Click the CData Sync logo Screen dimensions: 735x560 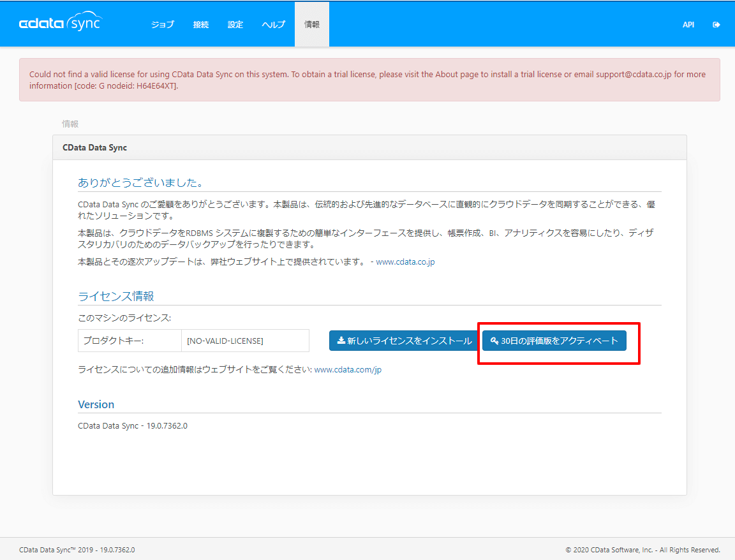tap(61, 24)
